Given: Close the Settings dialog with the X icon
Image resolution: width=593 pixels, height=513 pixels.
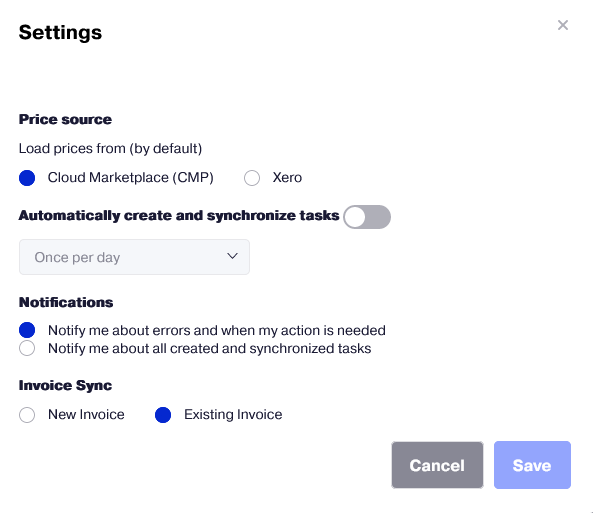Looking at the screenshot, I should click(563, 25).
